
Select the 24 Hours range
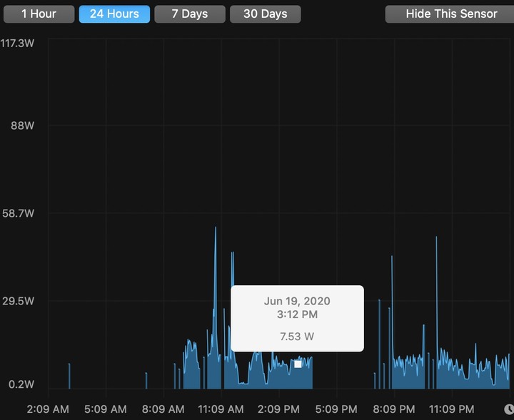click(x=114, y=14)
